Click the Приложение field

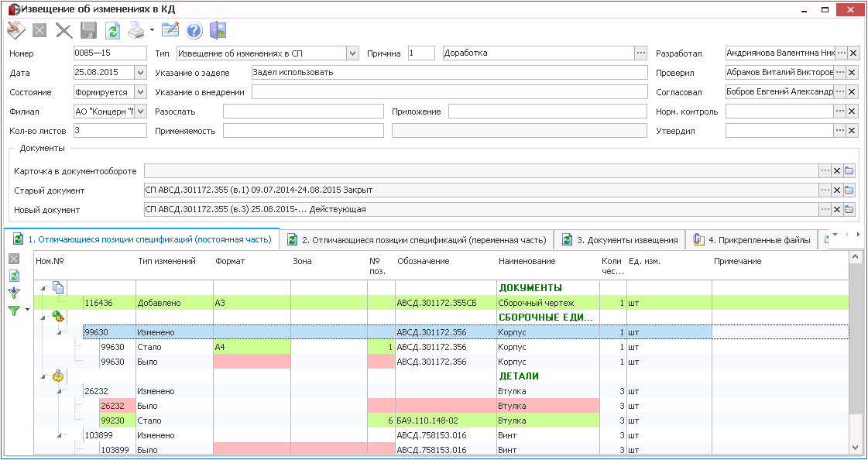[547, 112]
